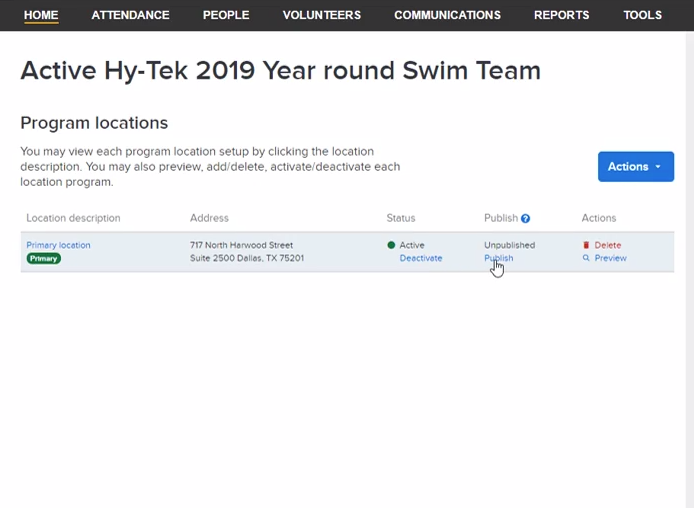The image size is (694, 508).
Task: Go to the ATTENDANCE menu
Action: pyautogui.click(x=130, y=15)
